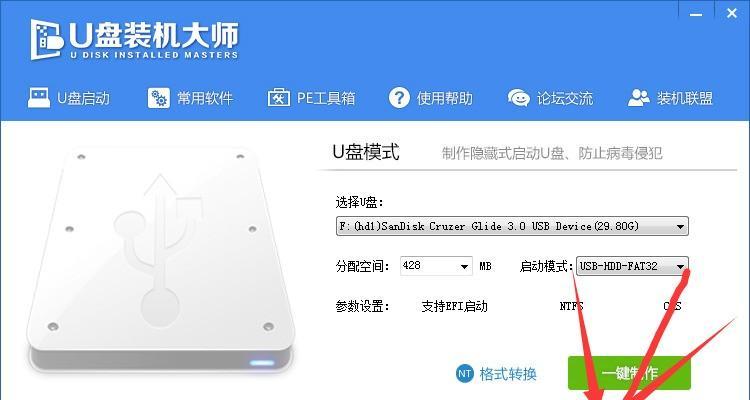
Task: Click the 使用帮助 question mark icon
Action: pyautogui.click(x=399, y=98)
